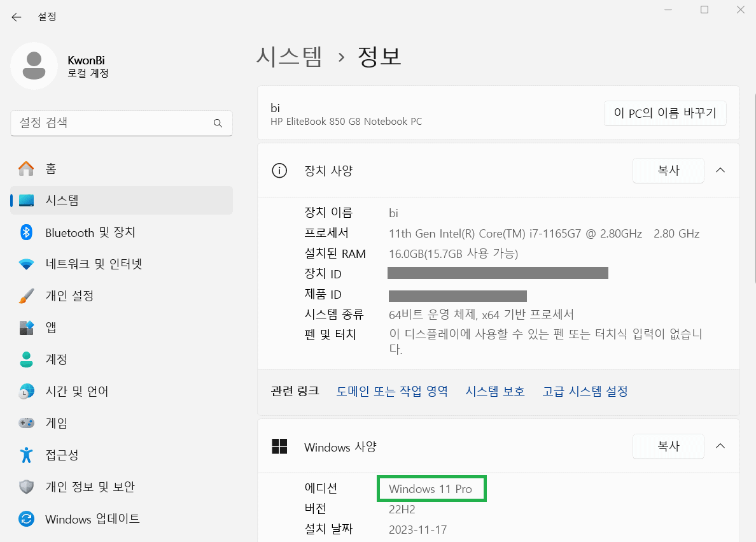The width and height of the screenshot is (756, 542).
Task: Click the Home house icon
Action: pyautogui.click(x=26, y=168)
